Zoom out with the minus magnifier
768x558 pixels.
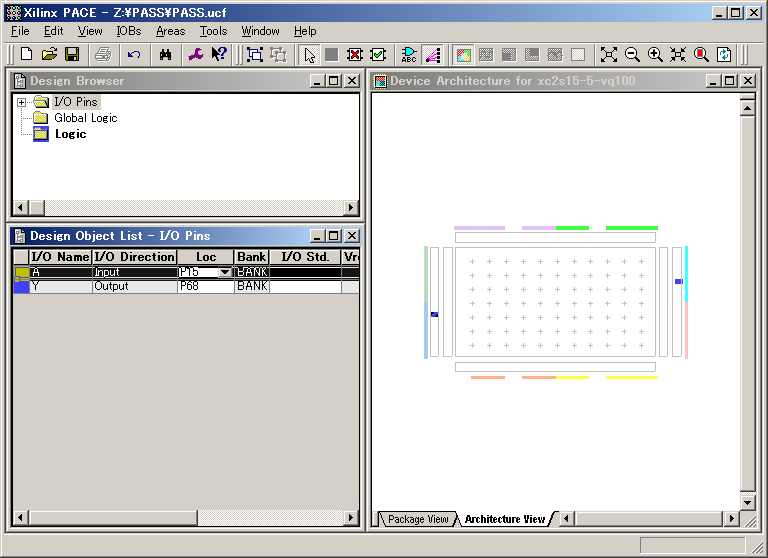[632, 54]
